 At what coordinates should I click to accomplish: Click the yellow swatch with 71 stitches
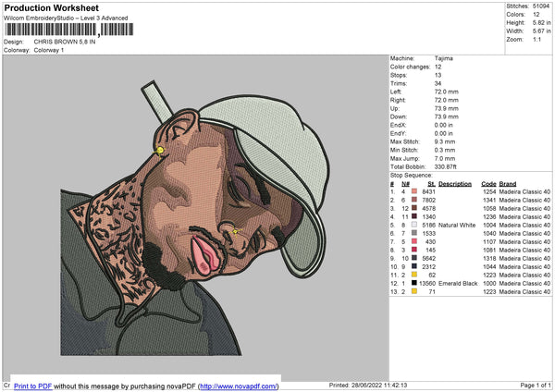[414, 291]
